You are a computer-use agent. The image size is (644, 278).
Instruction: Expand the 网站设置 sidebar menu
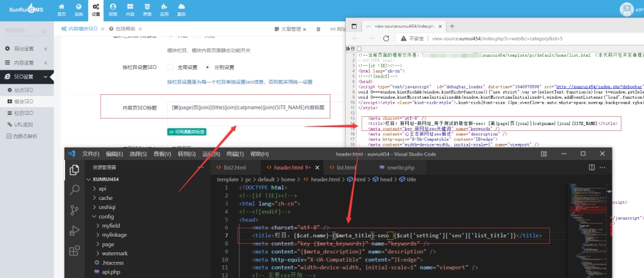(26, 48)
